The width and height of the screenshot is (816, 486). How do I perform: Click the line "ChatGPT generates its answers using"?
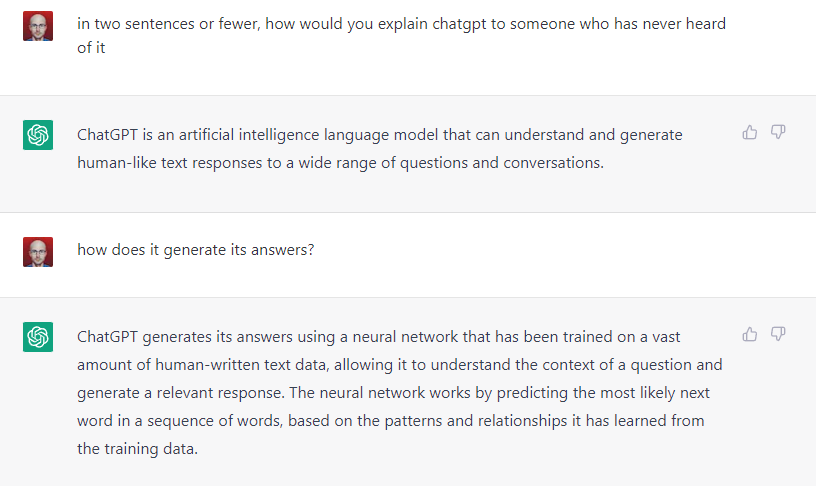point(378,337)
